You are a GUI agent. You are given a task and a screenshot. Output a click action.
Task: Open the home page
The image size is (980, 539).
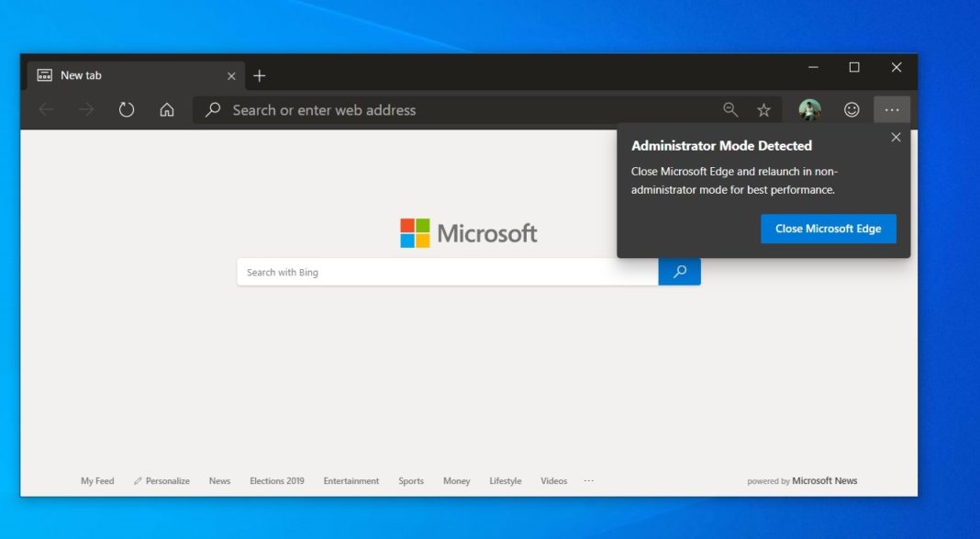click(x=164, y=109)
